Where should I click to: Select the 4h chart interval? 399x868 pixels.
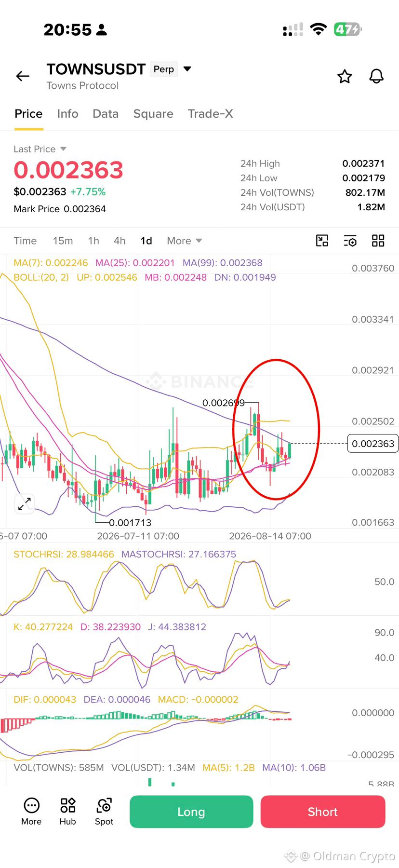point(120,241)
